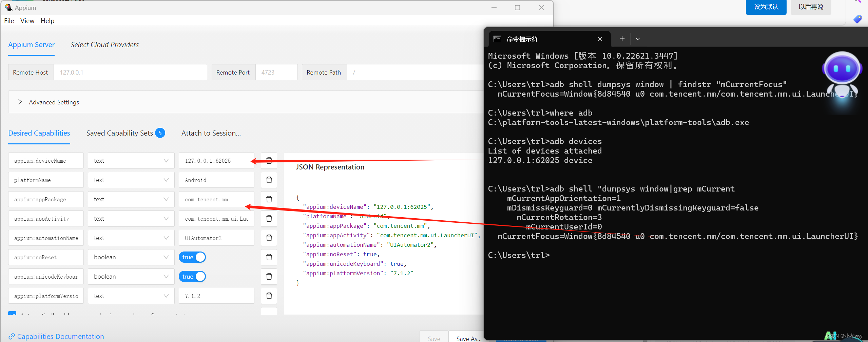This screenshot has width=868, height=342.
Task: Click the appium:deviceName name field
Action: pos(46,161)
